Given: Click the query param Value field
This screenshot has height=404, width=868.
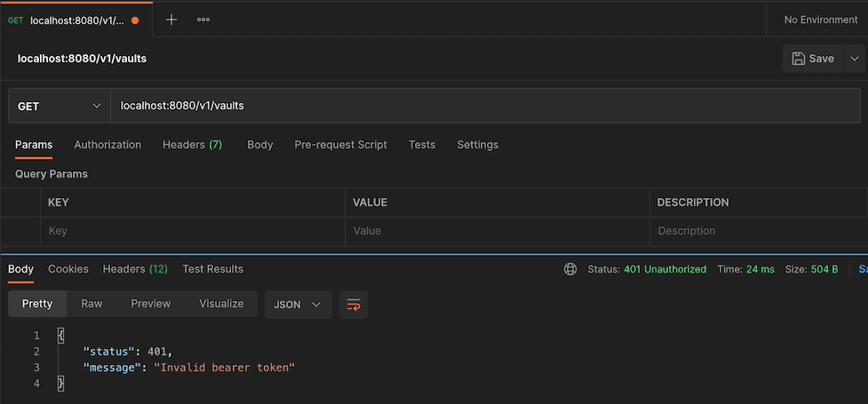Looking at the screenshot, I should coord(498,232).
